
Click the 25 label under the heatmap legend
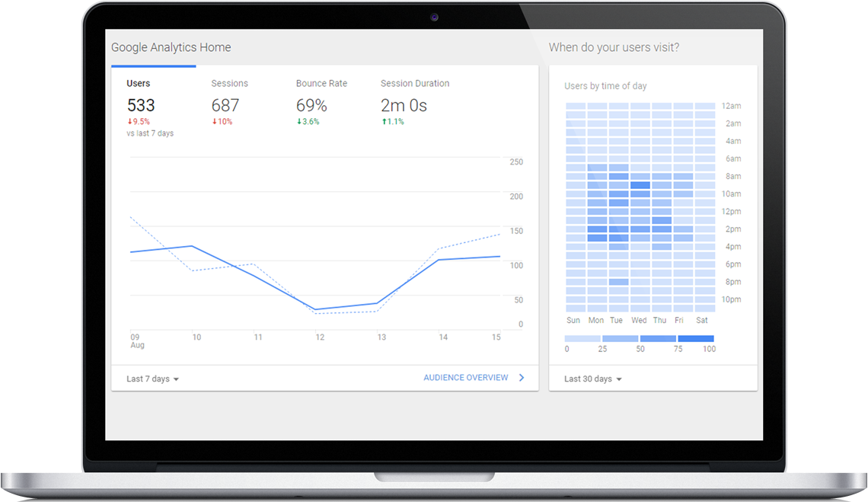[x=602, y=349]
